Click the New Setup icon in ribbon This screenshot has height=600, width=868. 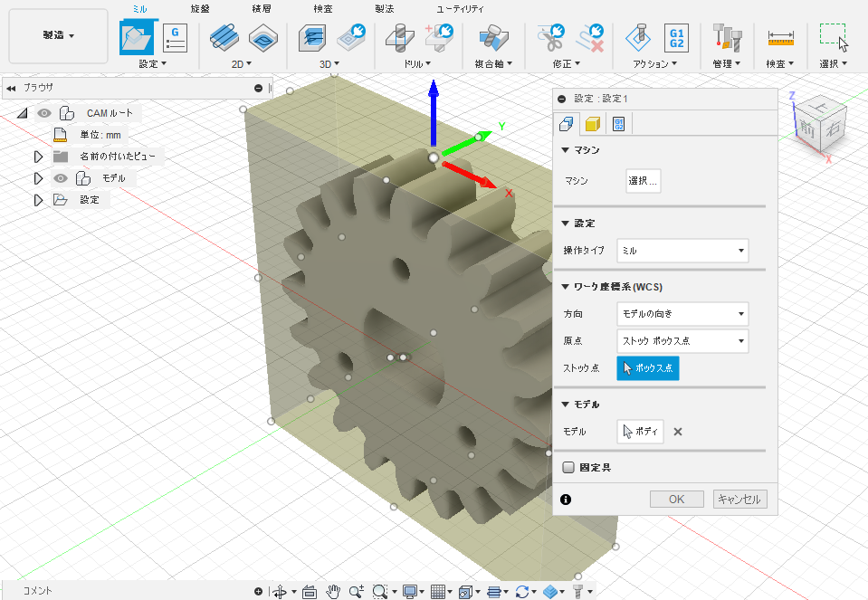click(x=136, y=38)
